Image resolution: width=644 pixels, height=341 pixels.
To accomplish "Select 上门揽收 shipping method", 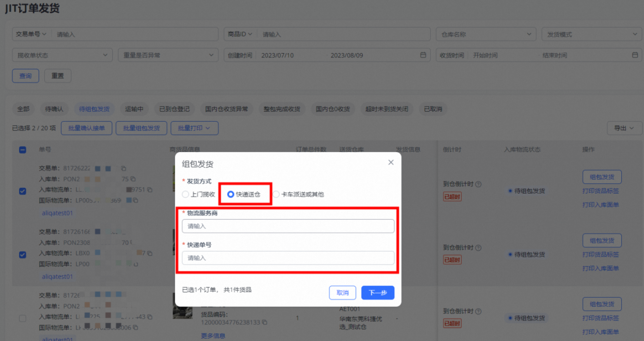I will click(185, 194).
